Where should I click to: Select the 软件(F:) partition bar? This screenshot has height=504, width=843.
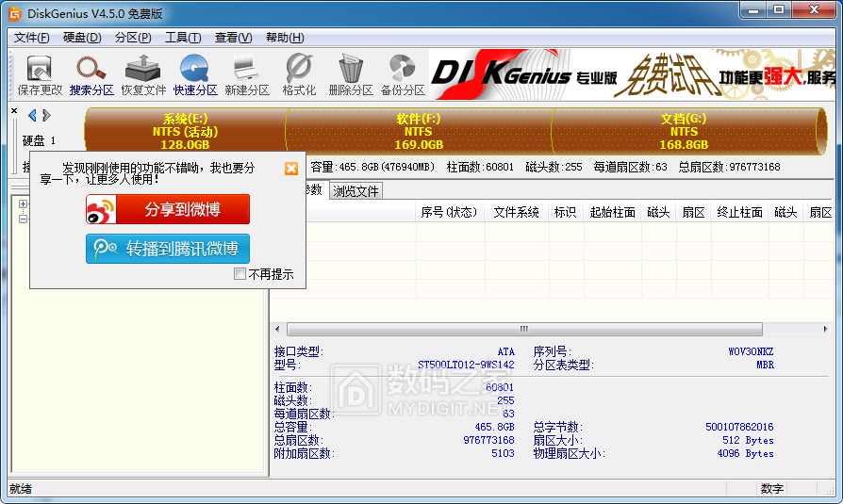tap(419, 131)
